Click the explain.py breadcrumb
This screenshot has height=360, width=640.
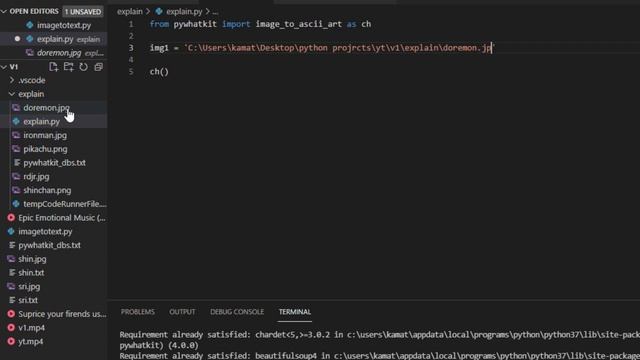(184, 11)
